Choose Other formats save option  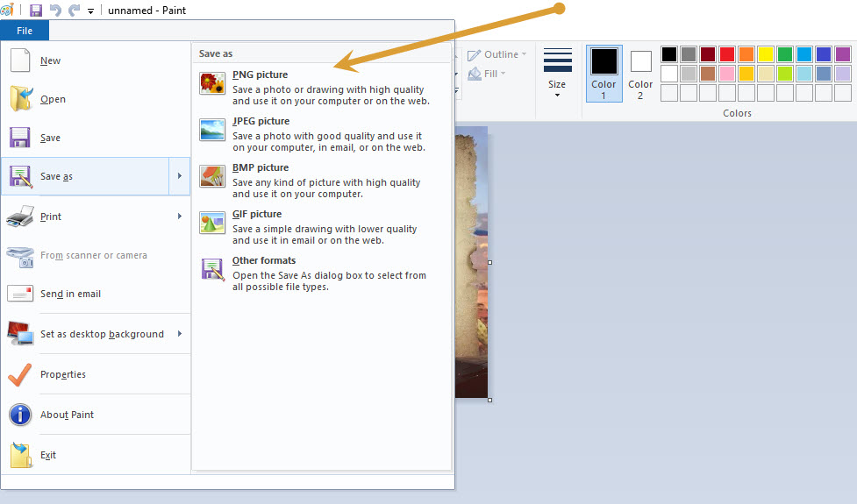[322, 273]
